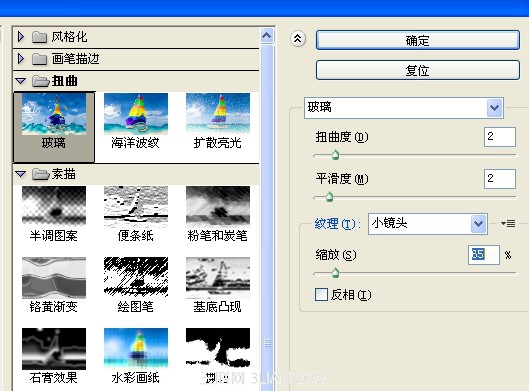Click the 确定 button

[x=418, y=40]
